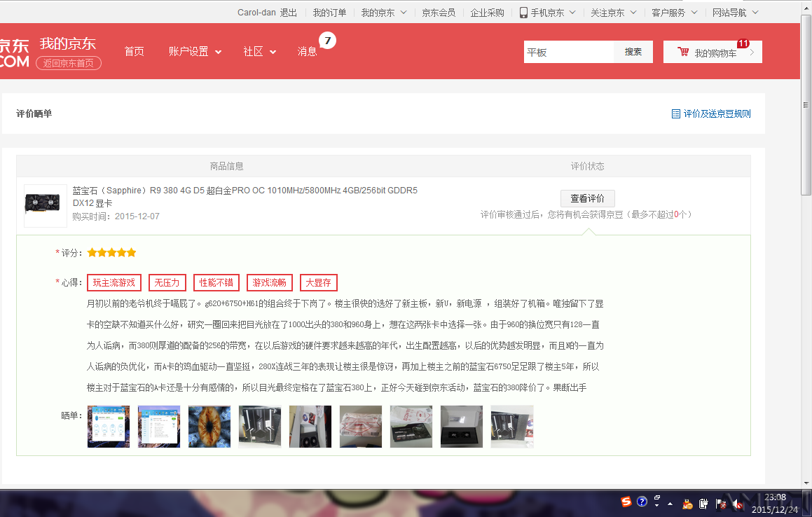The height and width of the screenshot is (517, 812).
Task: Click 退出 to log out
Action: pos(289,13)
